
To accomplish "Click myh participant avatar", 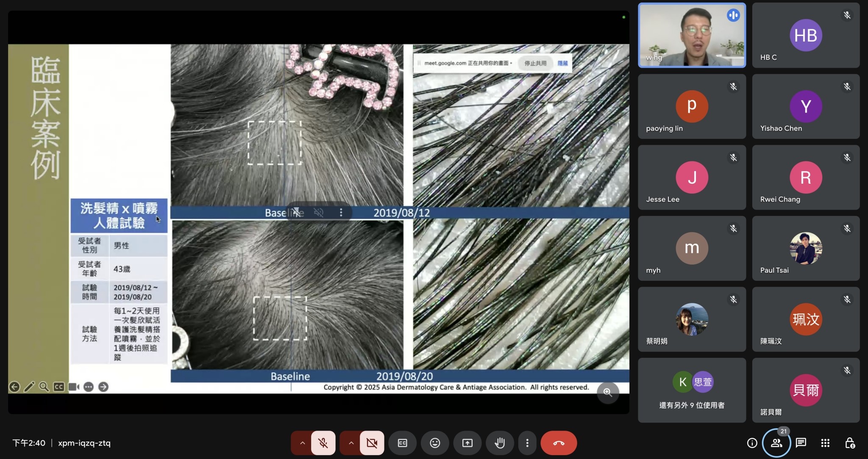I will tap(692, 248).
